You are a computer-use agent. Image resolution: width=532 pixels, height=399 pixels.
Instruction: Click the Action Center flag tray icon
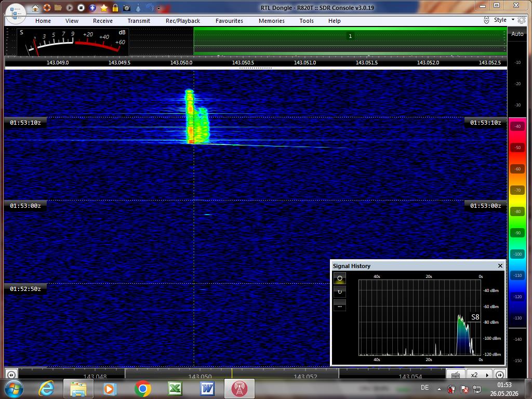tap(464, 389)
